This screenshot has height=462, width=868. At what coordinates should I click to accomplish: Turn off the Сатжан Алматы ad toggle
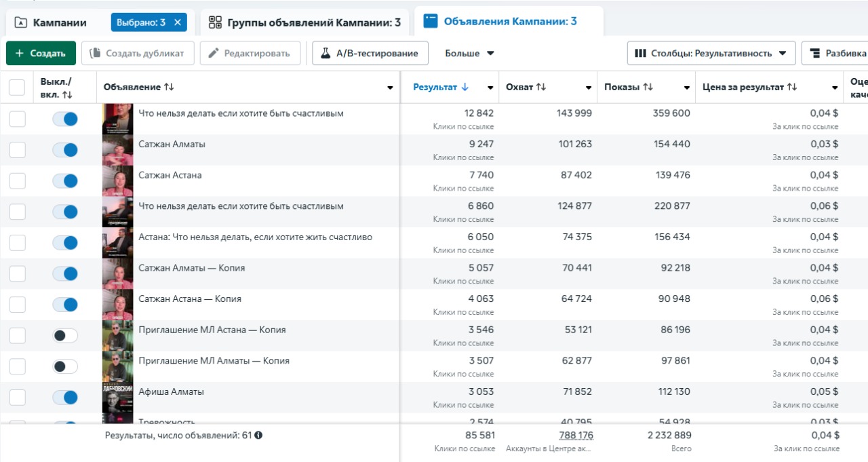tap(66, 150)
